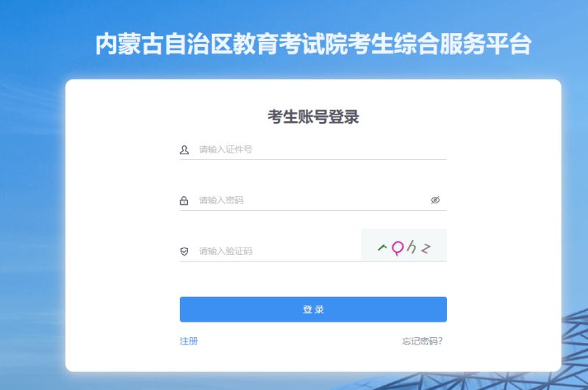This screenshot has width=588, height=390.
Task: Focus the 请输入密码 password field
Action: [x=313, y=200]
